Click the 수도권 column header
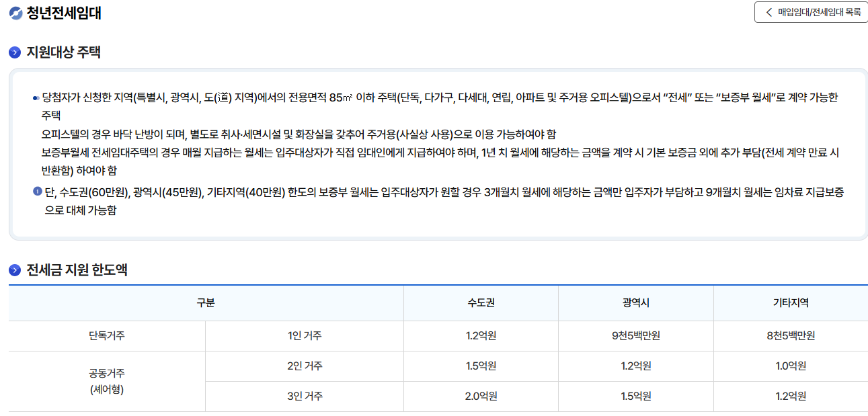Viewport: 868px width, 416px height. pos(481,303)
